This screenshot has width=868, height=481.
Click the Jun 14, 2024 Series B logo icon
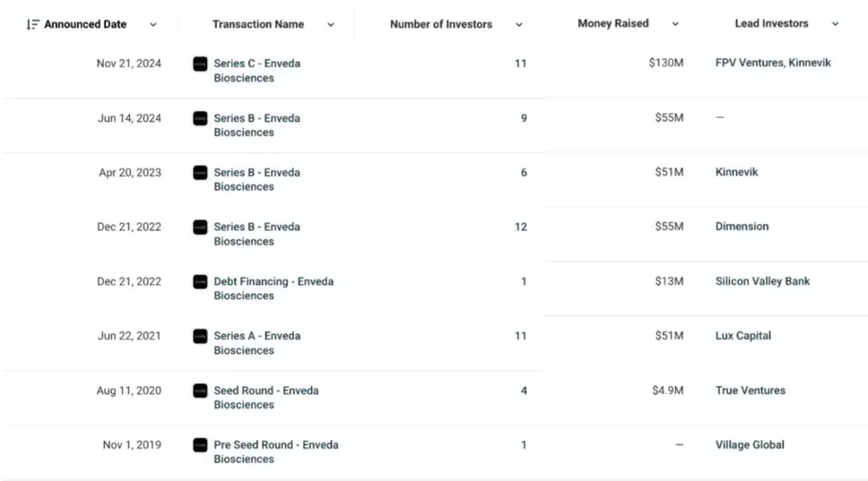pos(200,118)
